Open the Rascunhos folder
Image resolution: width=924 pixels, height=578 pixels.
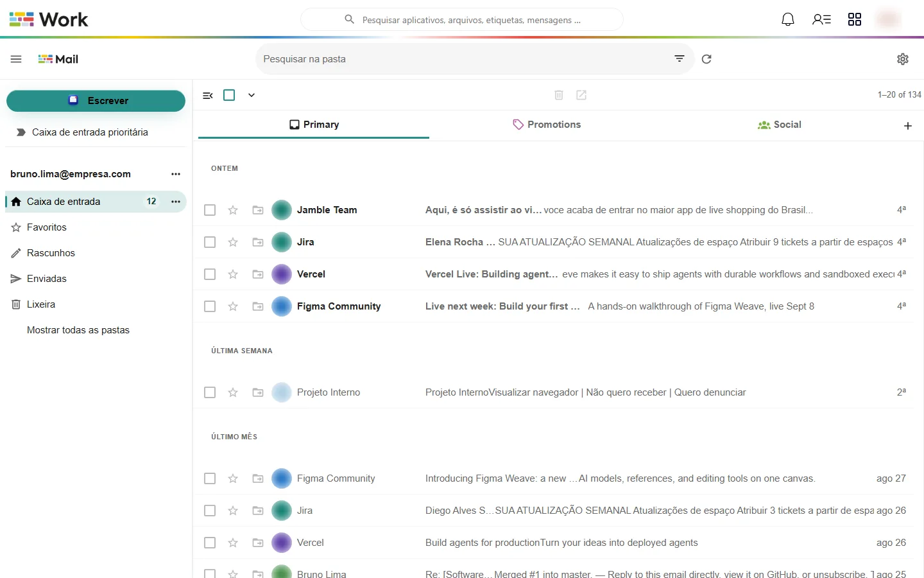pyautogui.click(x=96, y=253)
